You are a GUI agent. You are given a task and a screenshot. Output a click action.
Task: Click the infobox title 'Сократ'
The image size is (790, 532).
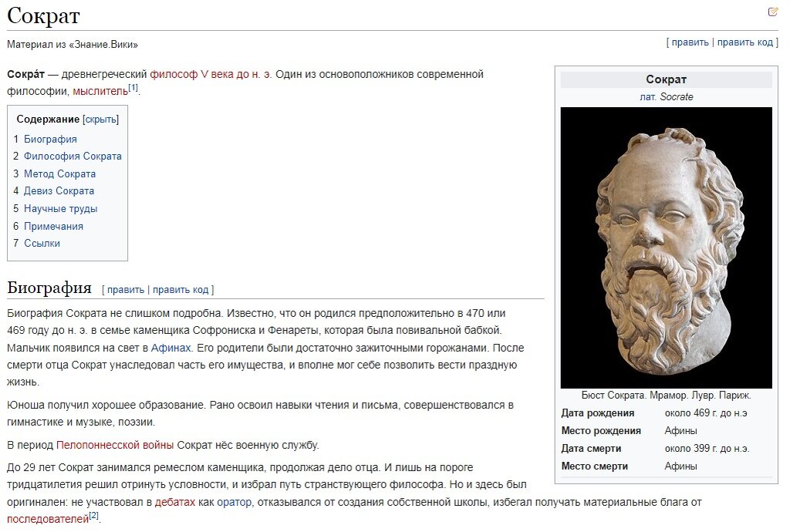(666, 79)
